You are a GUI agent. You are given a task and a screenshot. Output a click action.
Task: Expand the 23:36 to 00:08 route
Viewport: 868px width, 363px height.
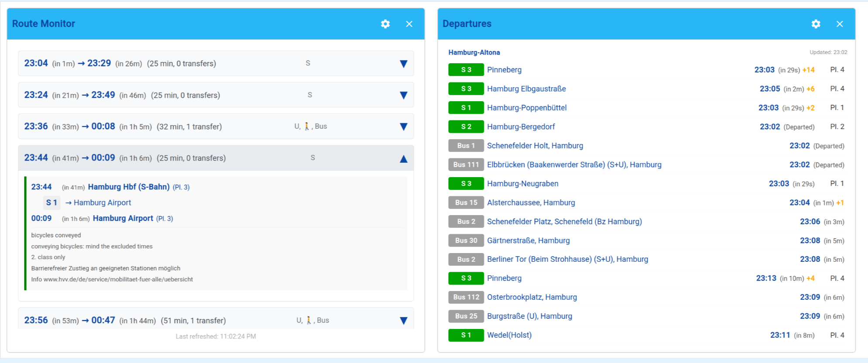(403, 127)
